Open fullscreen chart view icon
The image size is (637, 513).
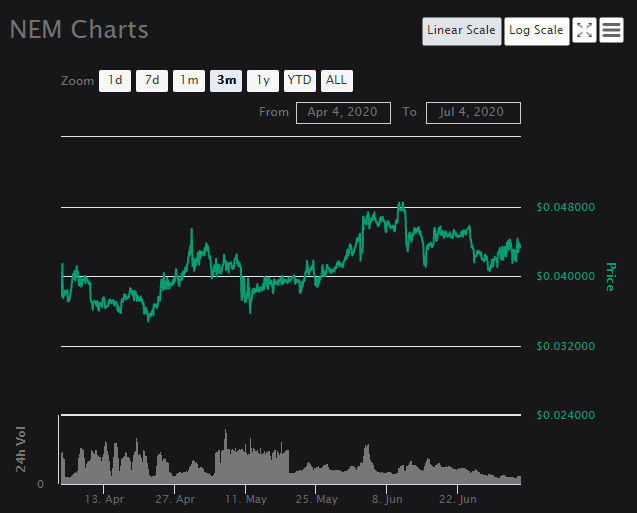click(584, 30)
